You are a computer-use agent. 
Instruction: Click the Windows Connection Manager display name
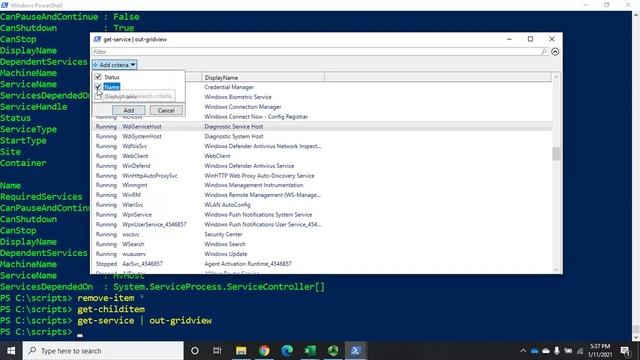[243, 107]
